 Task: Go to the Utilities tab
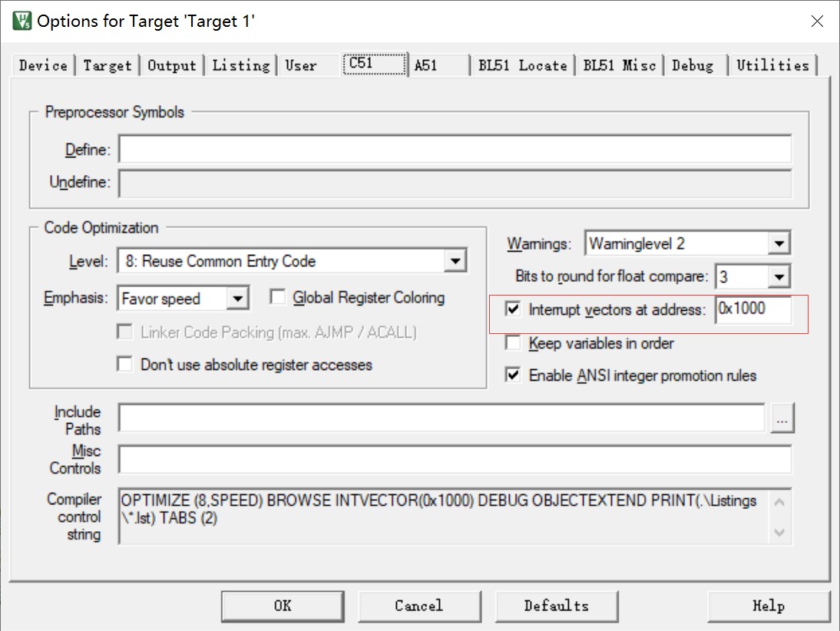(772, 65)
